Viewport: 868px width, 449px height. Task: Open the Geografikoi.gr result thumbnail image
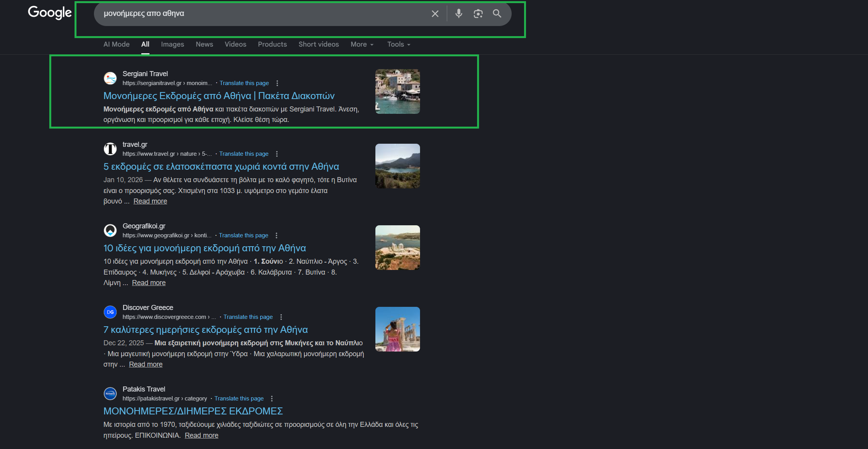point(398,247)
